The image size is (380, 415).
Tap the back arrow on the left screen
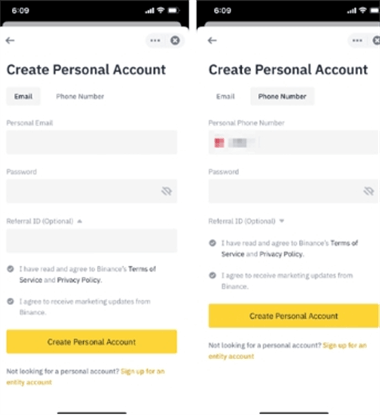[x=10, y=40]
